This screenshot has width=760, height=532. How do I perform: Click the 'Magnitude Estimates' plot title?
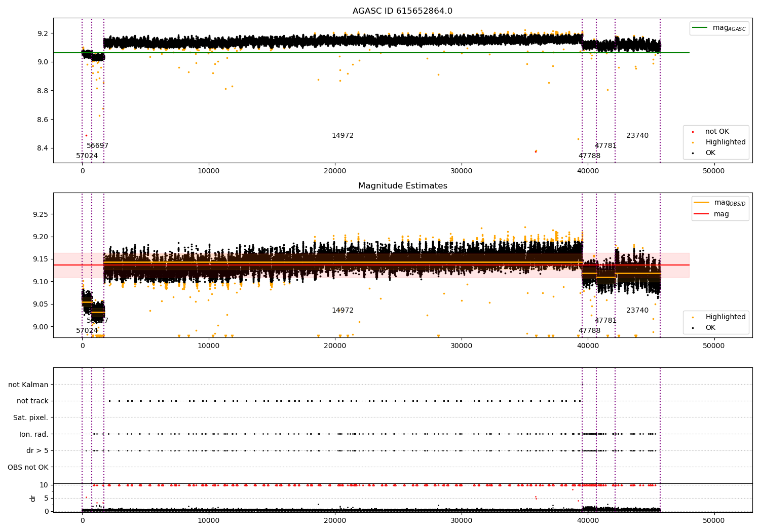pyautogui.click(x=402, y=186)
